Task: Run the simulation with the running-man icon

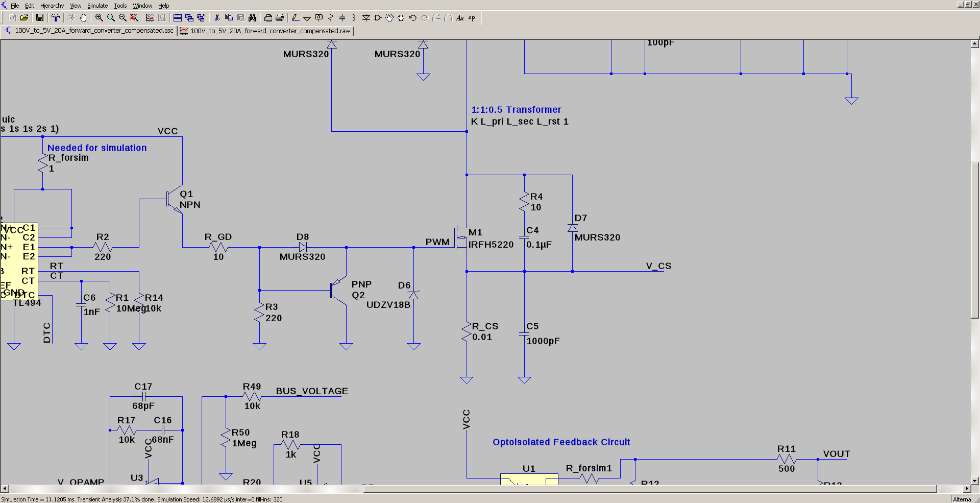Action: pyautogui.click(x=71, y=18)
